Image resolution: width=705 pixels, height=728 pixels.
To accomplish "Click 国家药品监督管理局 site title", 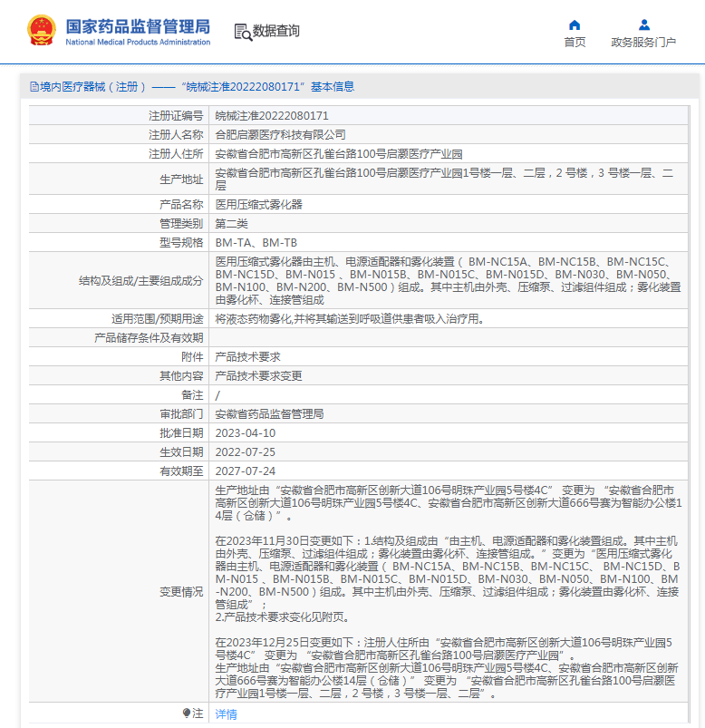I will pos(138,26).
